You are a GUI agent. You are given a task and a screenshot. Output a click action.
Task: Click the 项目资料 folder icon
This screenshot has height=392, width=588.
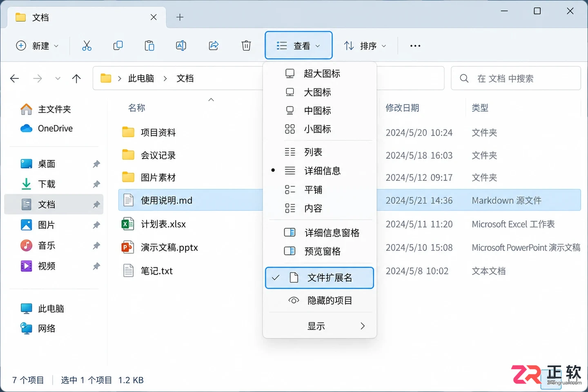pos(128,132)
